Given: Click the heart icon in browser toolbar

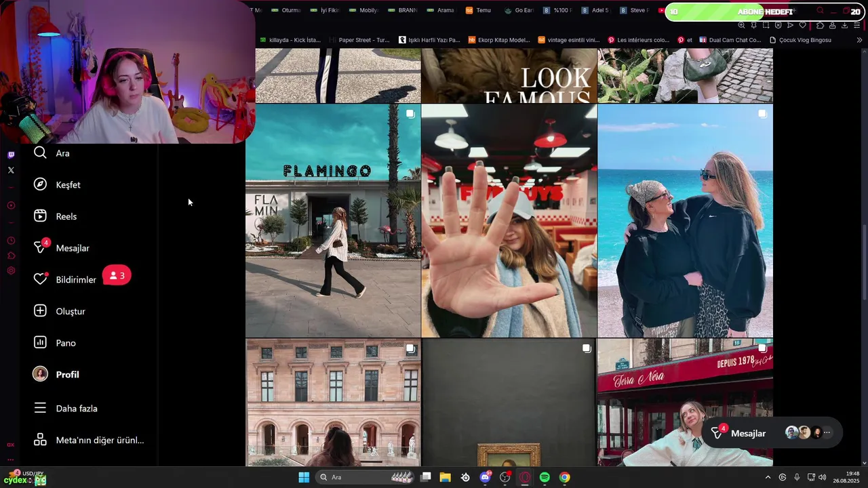Looking at the screenshot, I should click(803, 25).
